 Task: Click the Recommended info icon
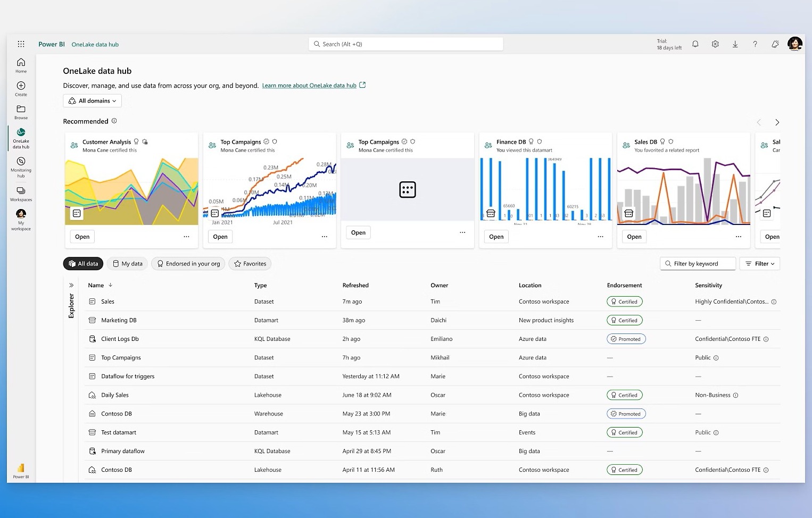coord(114,121)
